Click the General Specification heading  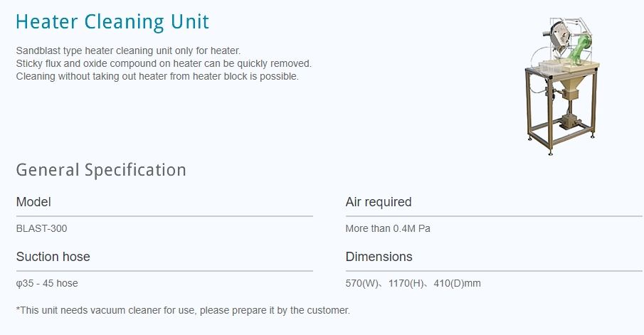pos(101,170)
